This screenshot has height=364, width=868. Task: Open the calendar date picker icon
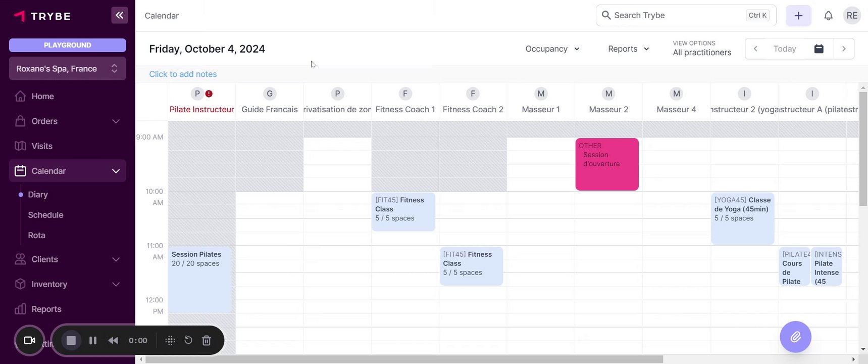point(819,49)
